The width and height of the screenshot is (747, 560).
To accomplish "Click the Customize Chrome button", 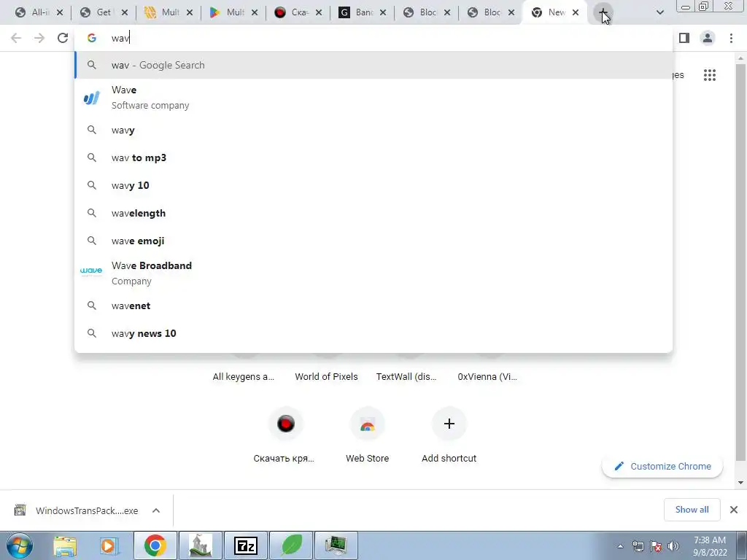I will pos(662,466).
